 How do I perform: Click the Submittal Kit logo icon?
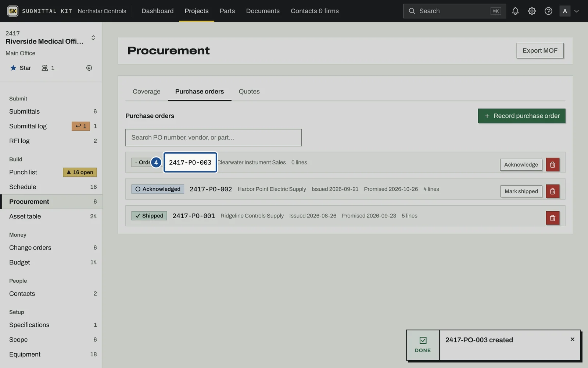click(x=13, y=11)
